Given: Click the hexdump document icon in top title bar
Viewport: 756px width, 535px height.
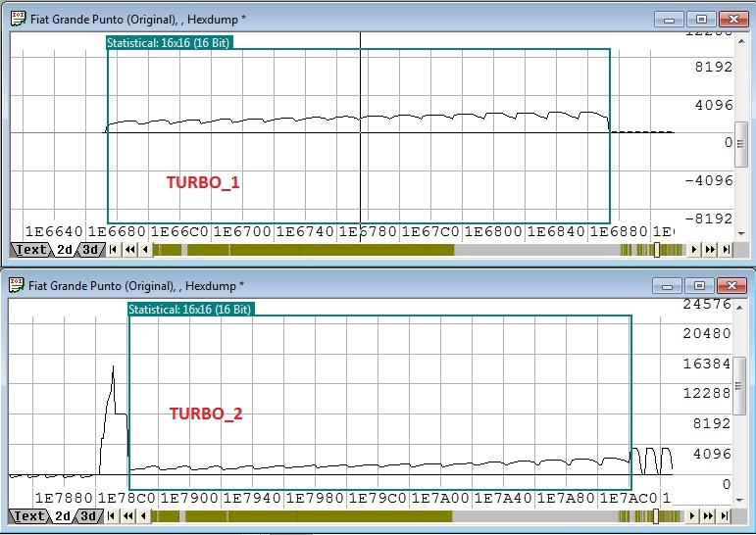Looking at the screenshot, I should coord(18,20).
